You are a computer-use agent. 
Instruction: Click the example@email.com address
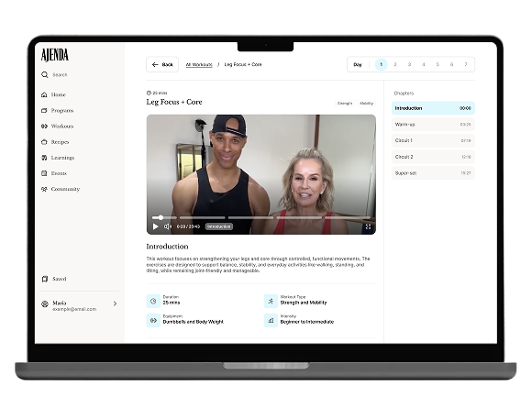pyautogui.click(x=74, y=309)
